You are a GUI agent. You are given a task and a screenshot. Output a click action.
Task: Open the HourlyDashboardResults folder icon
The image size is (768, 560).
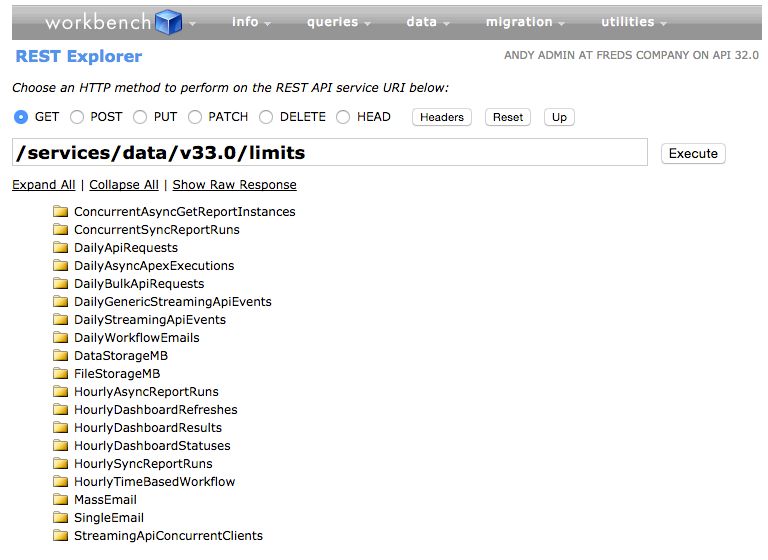(x=60, y=428)
